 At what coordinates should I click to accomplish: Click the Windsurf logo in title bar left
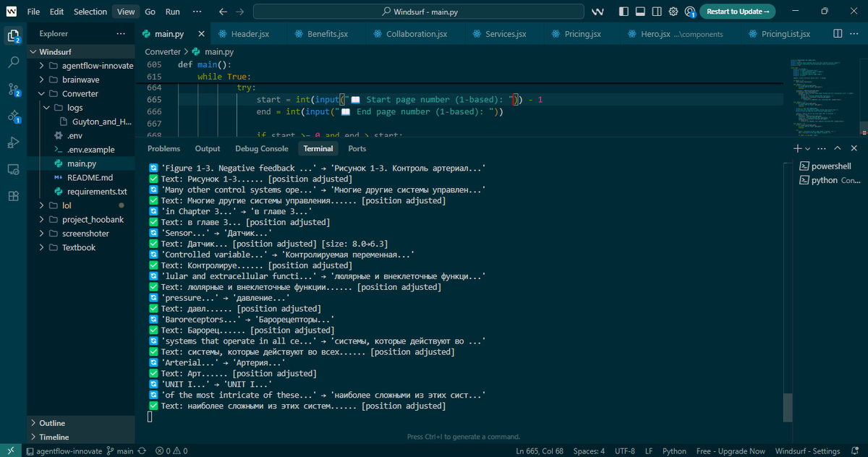tap(12, 12)
